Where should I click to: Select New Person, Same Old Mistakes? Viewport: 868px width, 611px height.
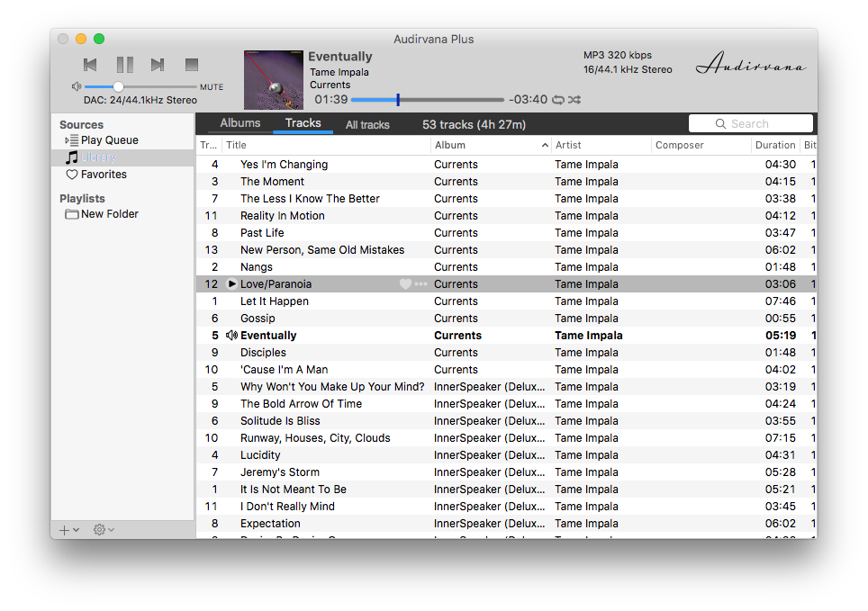(506, 250)
